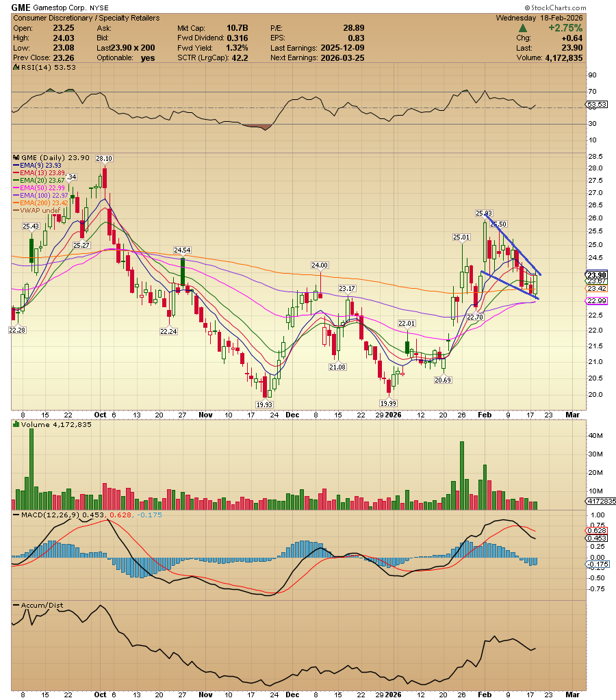Click the Volume 4,172,835 panel label
The image size is (616, 700).
point(56,424)
